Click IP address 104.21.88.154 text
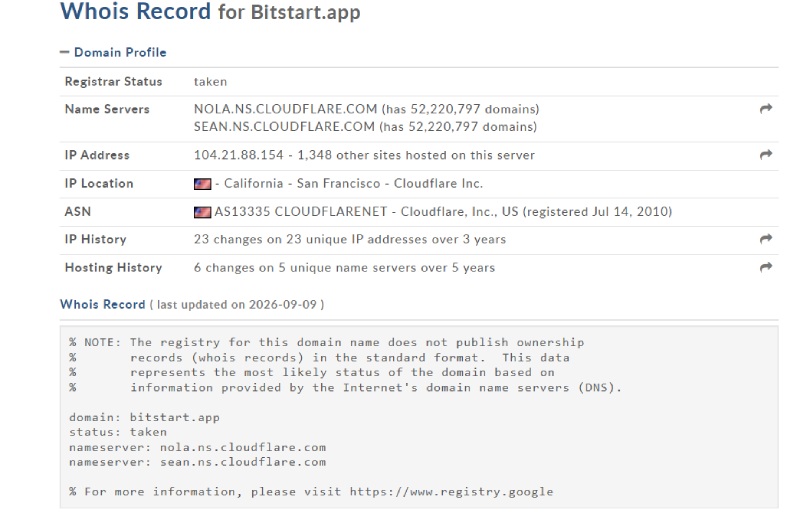 click(238, 155)
